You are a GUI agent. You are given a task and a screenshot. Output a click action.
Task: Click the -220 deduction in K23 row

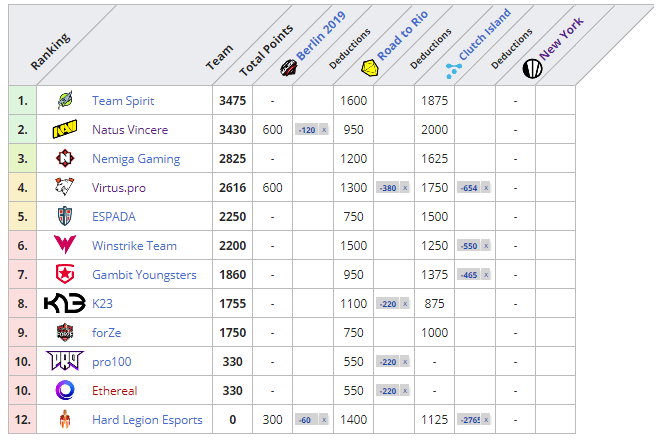point(388,304)
